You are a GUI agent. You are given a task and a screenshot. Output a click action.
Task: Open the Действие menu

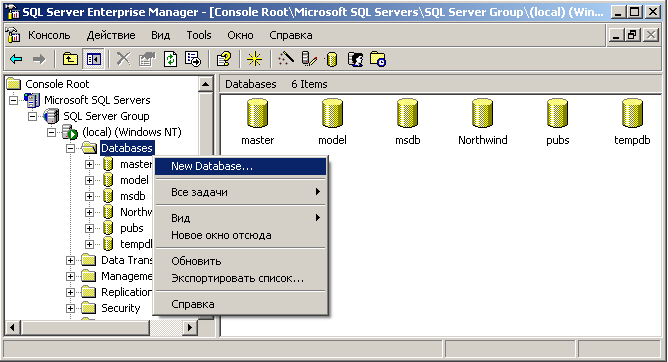pyautogui.click(x=111, y=35)
